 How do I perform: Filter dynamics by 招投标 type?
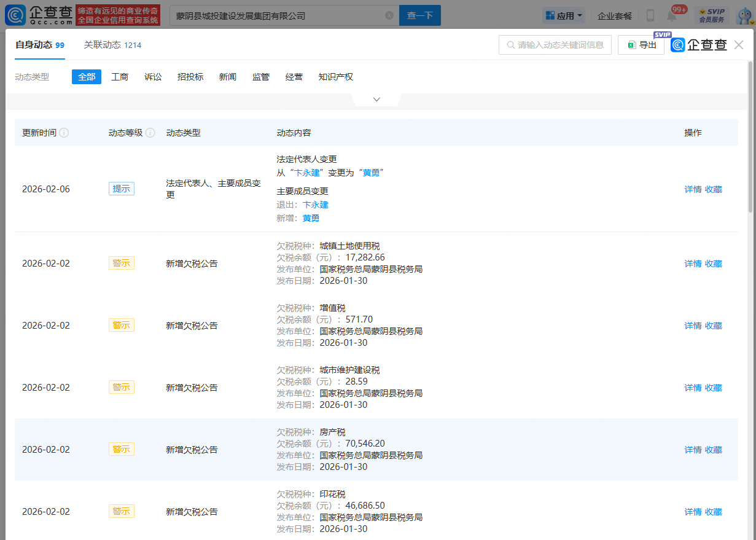pos(190,77)
